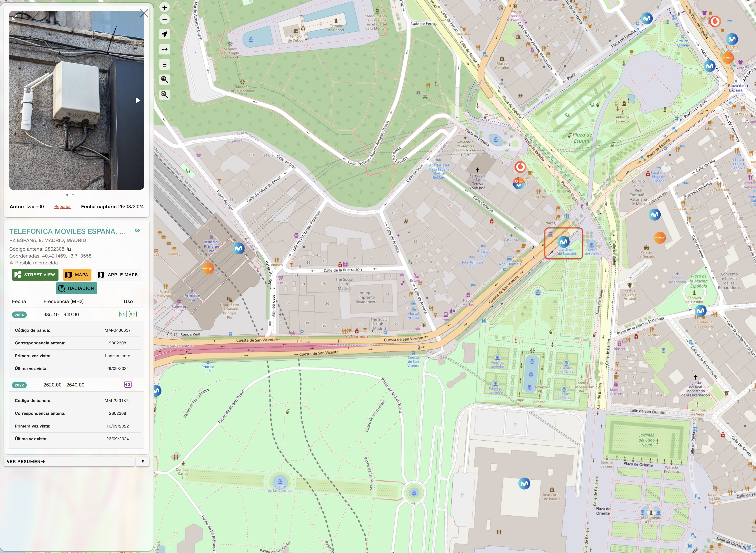Select Movistar marker above La Taberna de Cascajares
The height and width of the screenshot is (553, 756).
700,311
